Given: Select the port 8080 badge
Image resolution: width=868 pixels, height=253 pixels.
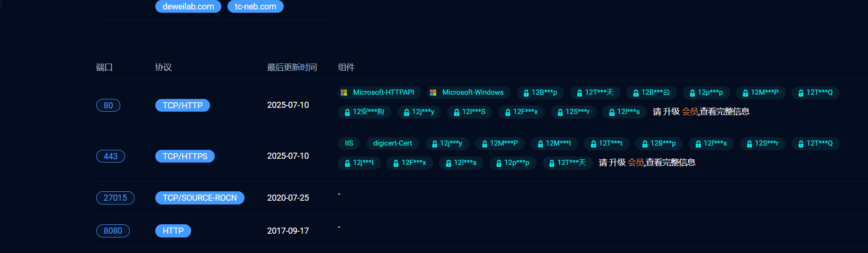Looking at the screenshot, I should click(x=113, y=231).
